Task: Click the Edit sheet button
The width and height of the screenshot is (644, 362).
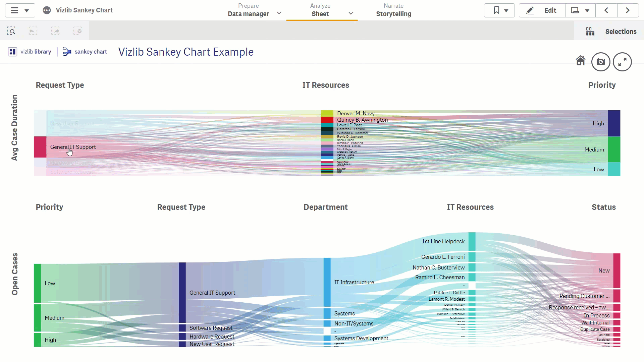Action: (x=542, y=10)
